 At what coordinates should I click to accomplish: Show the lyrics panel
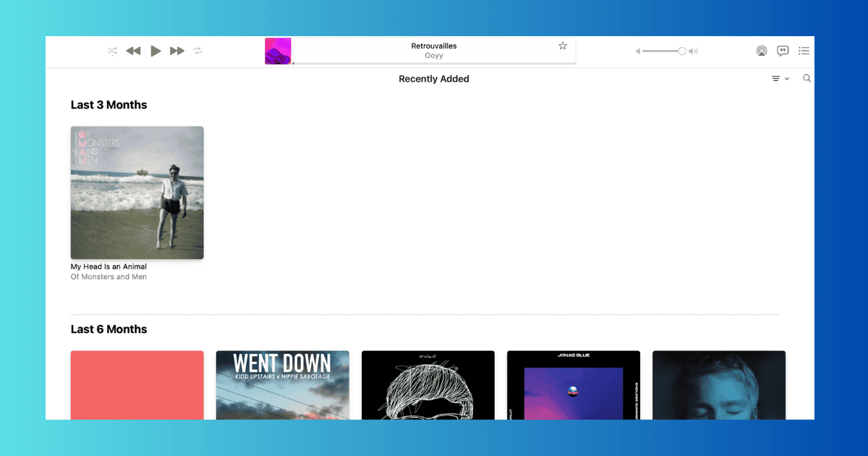point(783,51)
